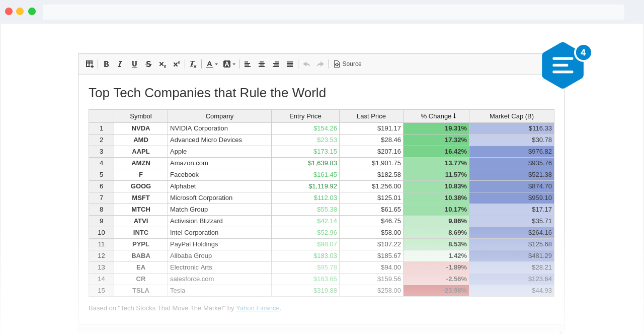Click the $959.10 market cap cell
The height and width of the screenshot is (334, 644).
pyautogui.click(x=512, y=198)
